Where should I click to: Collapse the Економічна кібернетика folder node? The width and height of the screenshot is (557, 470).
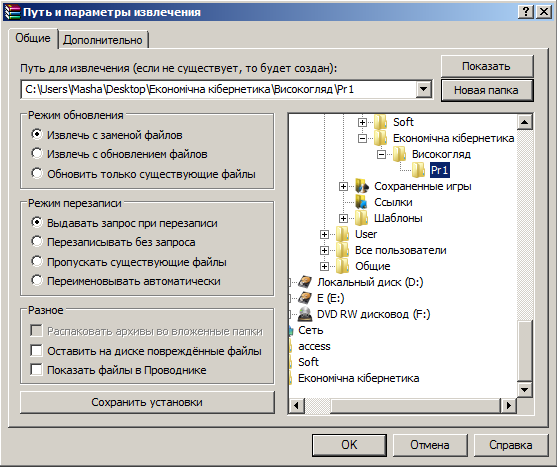362,138
